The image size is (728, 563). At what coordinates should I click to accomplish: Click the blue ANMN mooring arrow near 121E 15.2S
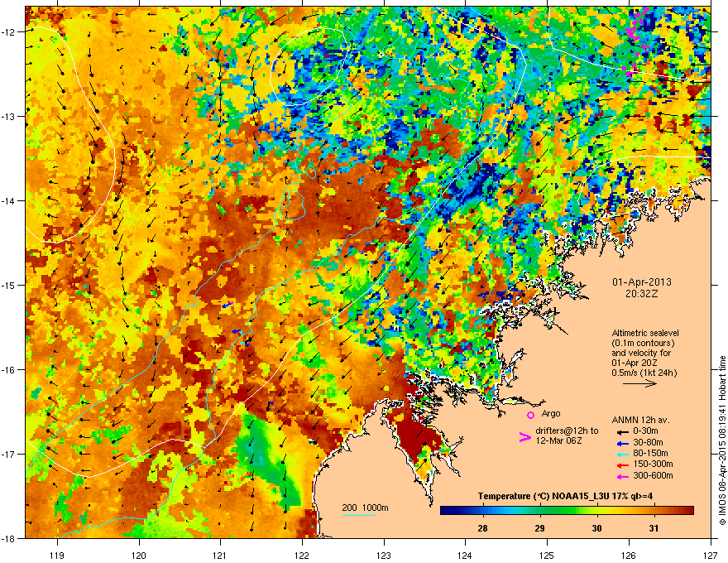tap(227, 305)
